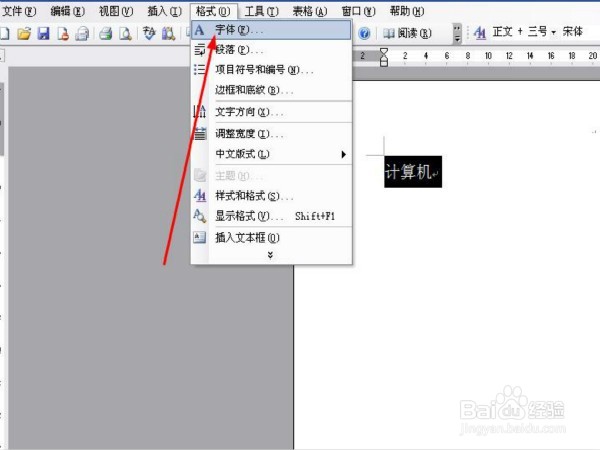Image resolution: width=600 pixels, height=450 pixels.
Task: Click the A icon beside 字体
Action: (199, 30)
